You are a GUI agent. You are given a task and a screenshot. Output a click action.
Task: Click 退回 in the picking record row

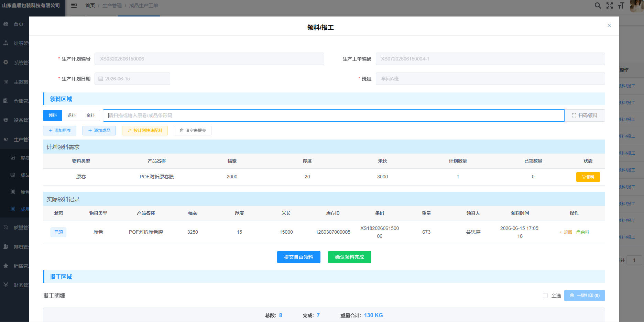(566, 232)
